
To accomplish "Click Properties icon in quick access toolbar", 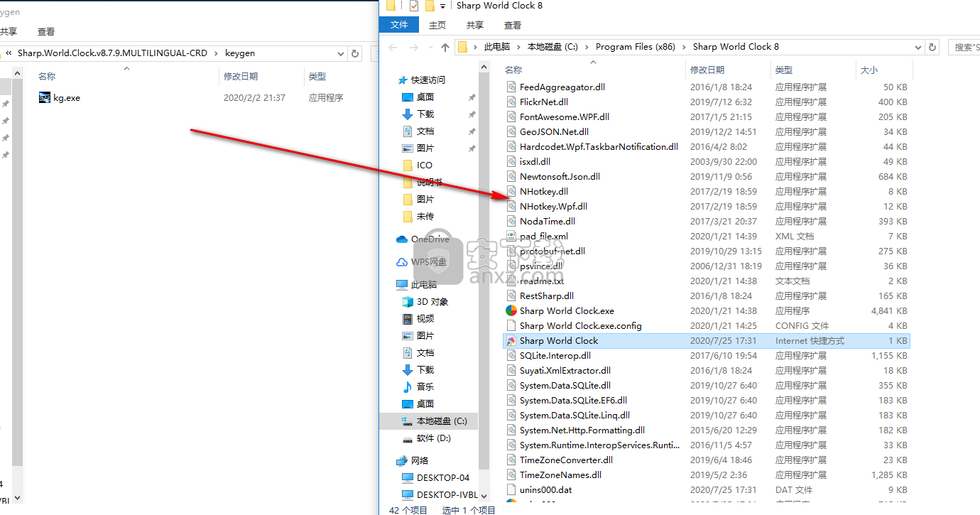I will pyautogui.click(x=414, y=6).
